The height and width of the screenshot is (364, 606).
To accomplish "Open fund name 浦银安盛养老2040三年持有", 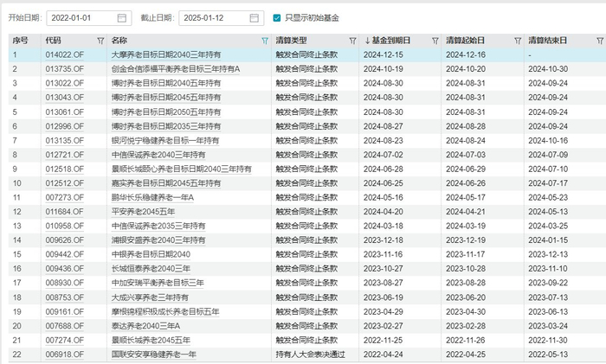I will tap(158, 240).
